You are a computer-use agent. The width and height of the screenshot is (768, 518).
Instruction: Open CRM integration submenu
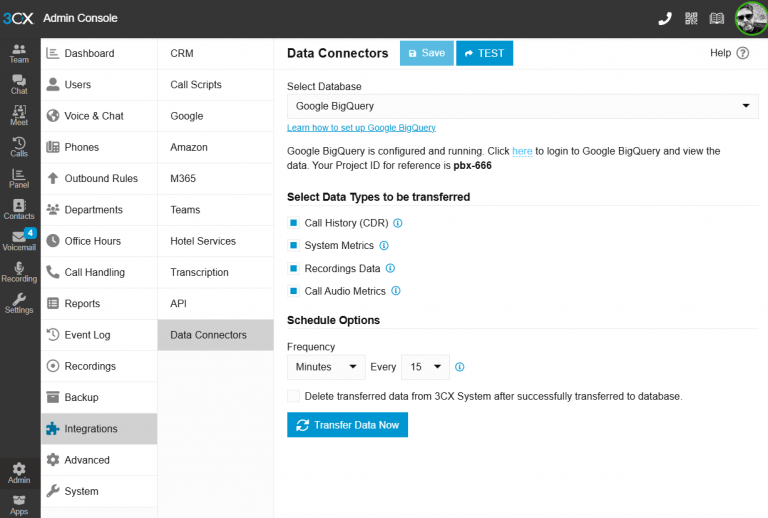[216, 53]
